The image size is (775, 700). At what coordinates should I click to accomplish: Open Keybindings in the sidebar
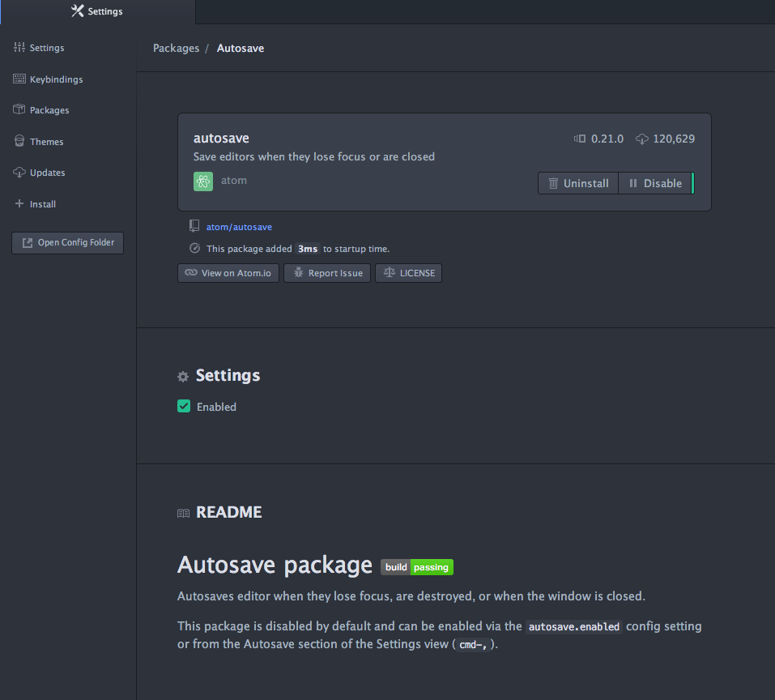click(x=49, y=79)
